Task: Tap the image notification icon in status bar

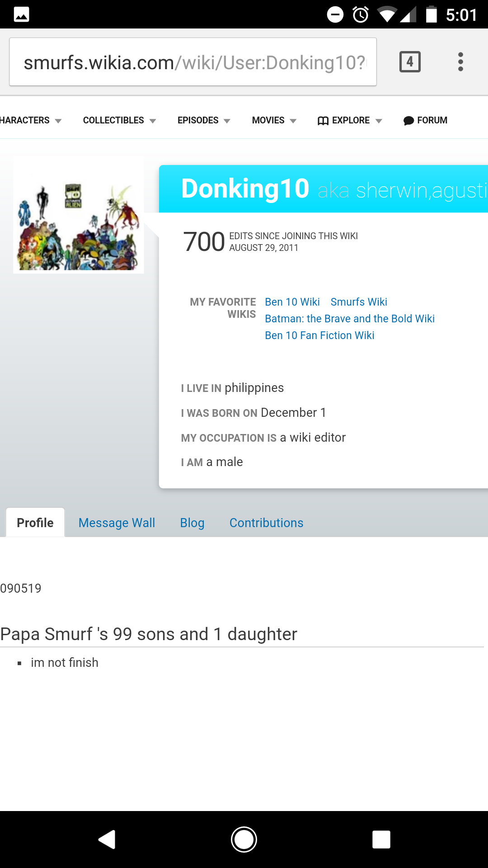Action: (x=22, y=14)
